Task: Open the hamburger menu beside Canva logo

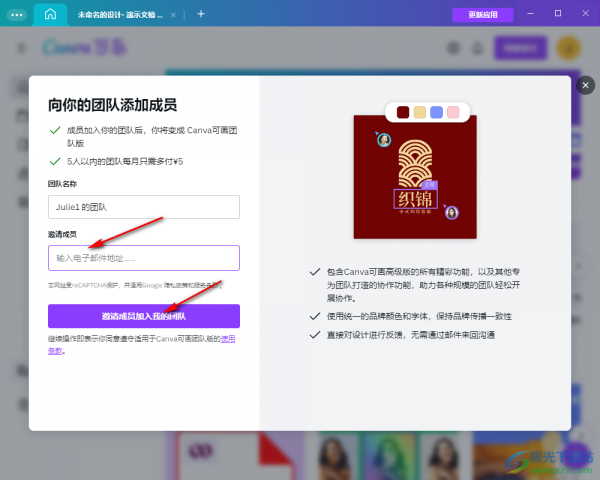Action: pos(21,48)
